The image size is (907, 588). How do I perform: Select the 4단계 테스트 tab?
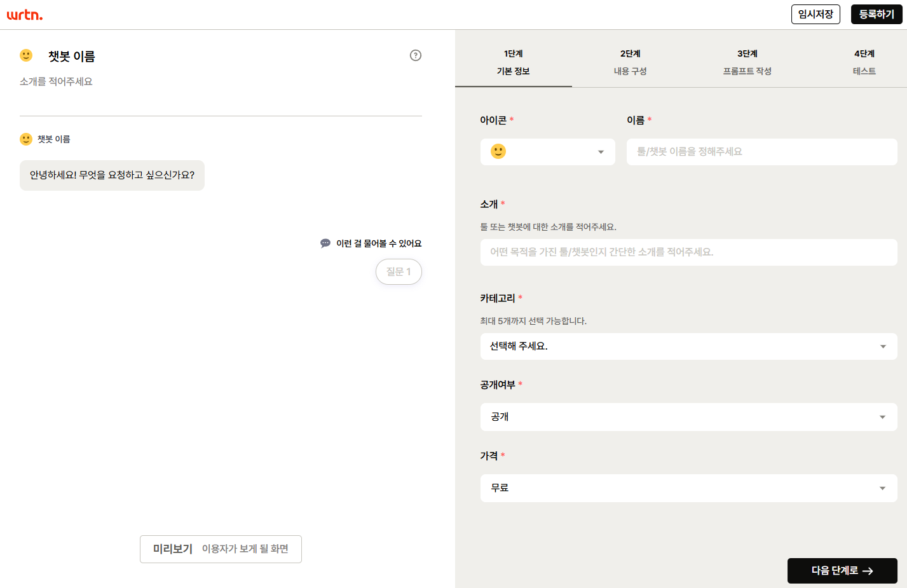tap(864, 62)
